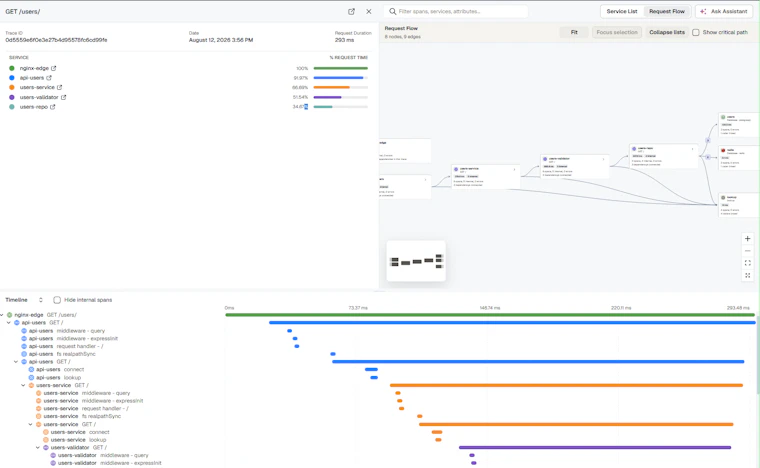Image resolution: width=760 pixels, height=468 pixels.
Task: Click long purple users-validator timeline bar
Action: tap(595, 448)
